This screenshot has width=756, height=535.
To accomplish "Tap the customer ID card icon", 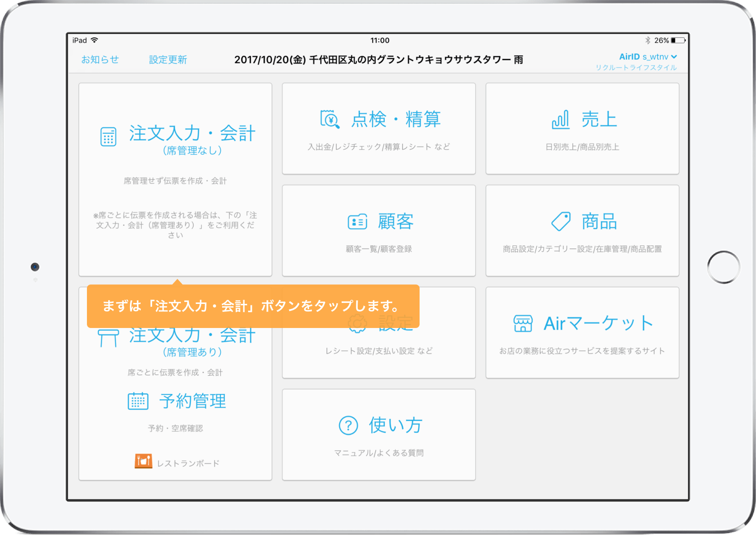I will [x=357, y=222].
